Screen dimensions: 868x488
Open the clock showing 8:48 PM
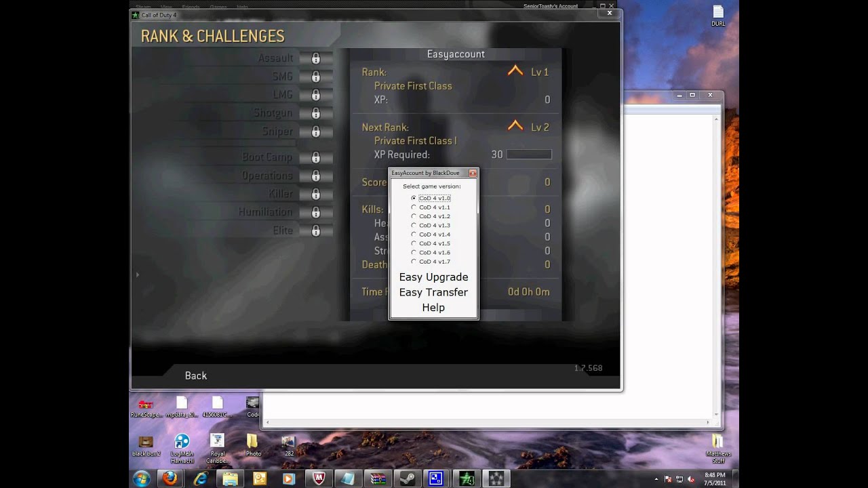click(x=715, y=479)
